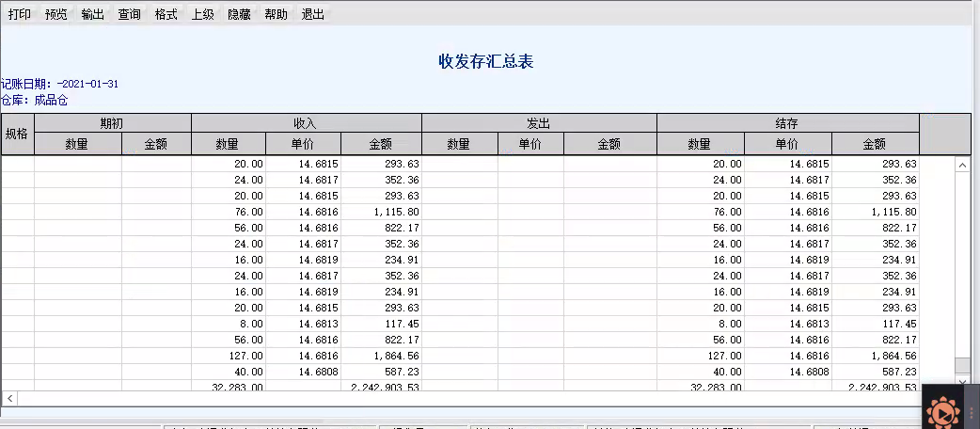This screenshot has width=980, height=429.
Task: Select 结存 amount cell 117.45
Action: click(875, 324)
